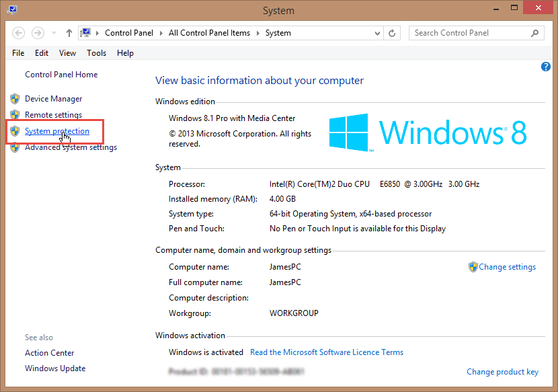Click the shield icon beside Device Manager
558x392 pixels.
15,99
